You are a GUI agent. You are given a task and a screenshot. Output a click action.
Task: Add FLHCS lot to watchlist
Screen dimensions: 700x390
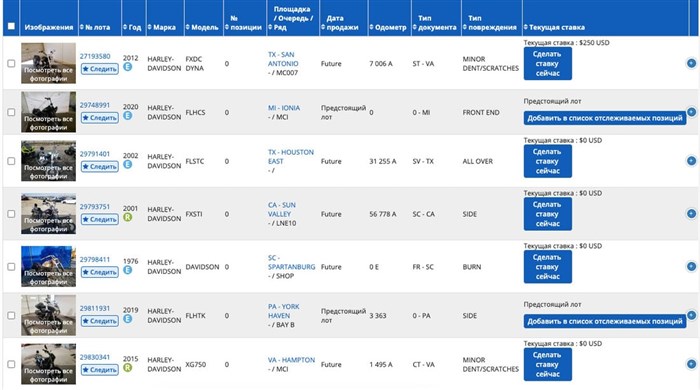604,118
